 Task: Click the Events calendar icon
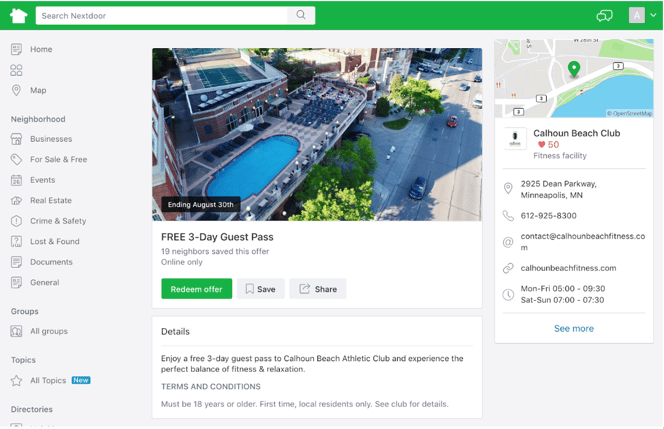click(x=16, y=180)
